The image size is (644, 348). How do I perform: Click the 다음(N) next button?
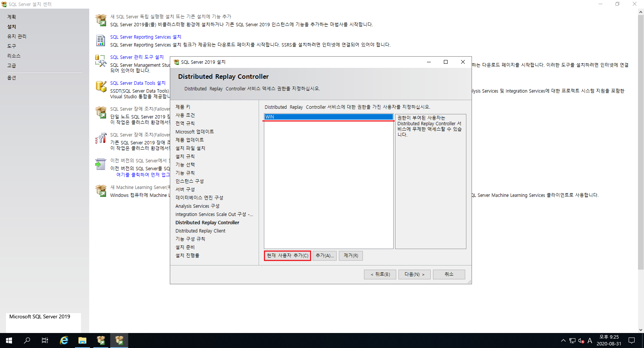[415, 274]
